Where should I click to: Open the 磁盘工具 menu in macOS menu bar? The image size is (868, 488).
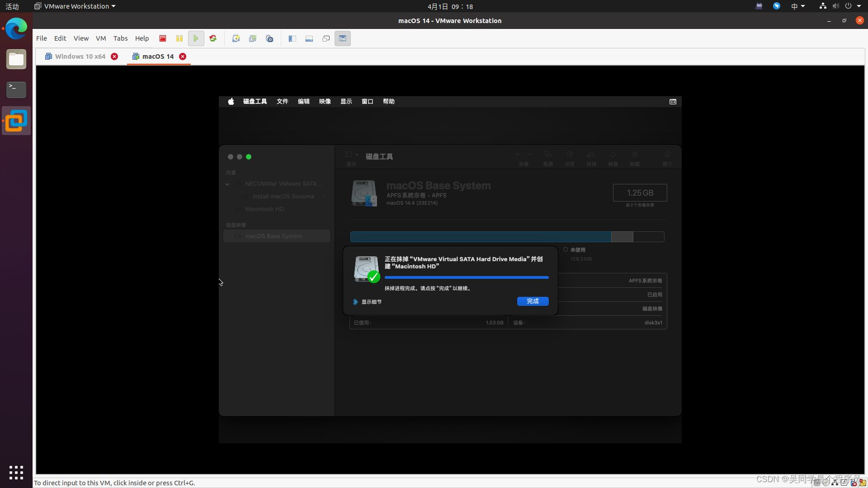click(x=255, y=102)
